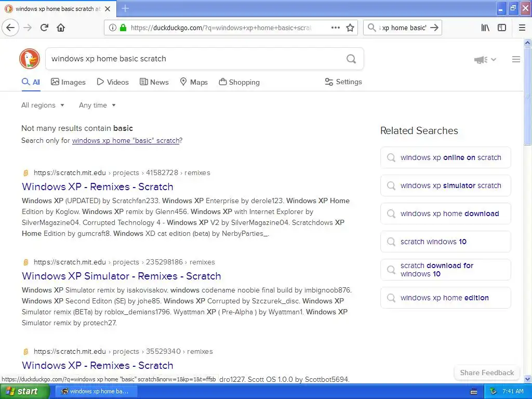
Task: Click the Firefox search bar magnifier icon
Action: coord(372,28)
